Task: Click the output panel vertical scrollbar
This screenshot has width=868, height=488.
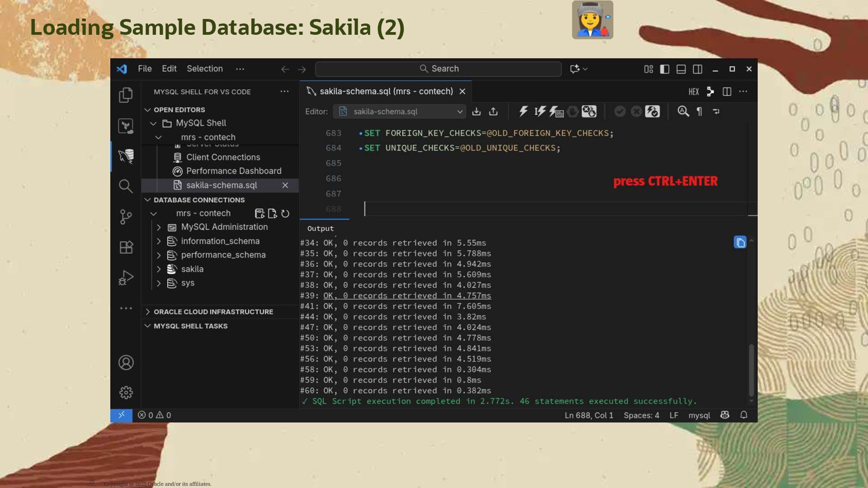Action: click(x=751, y=370)
